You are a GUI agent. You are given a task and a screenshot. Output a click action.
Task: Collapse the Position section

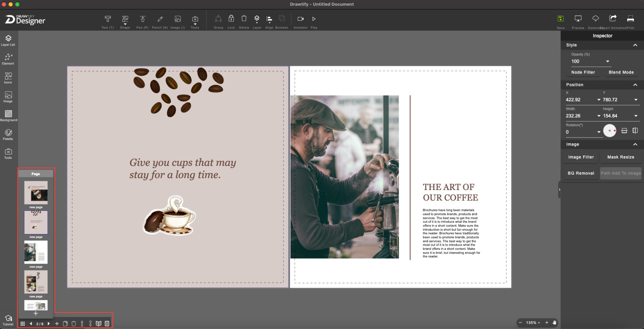[x=635, y=85]
